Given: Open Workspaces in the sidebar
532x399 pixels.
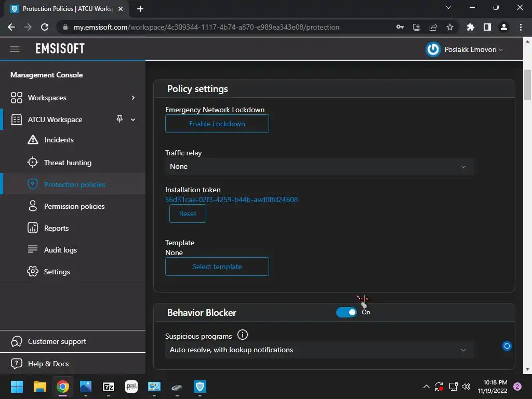Looking at the screenshot, I should pos(73,98).
